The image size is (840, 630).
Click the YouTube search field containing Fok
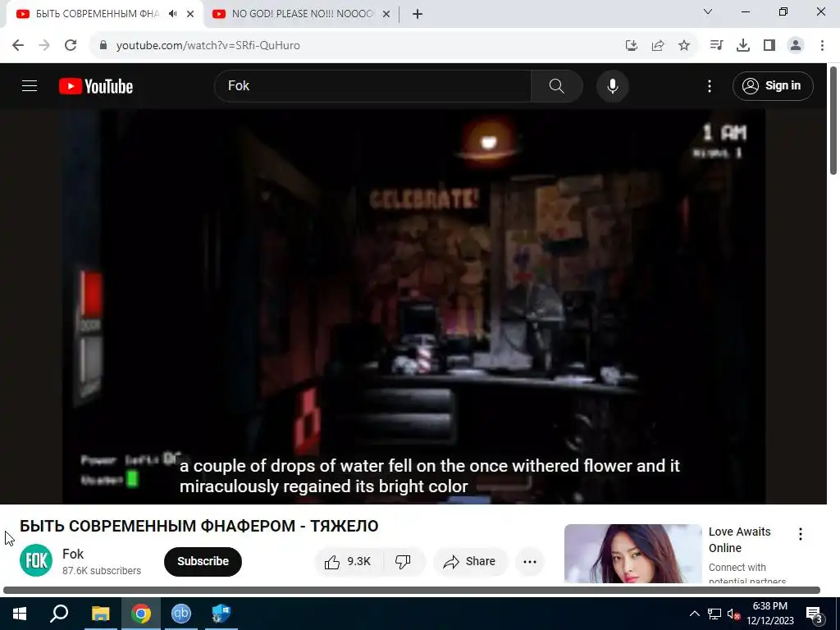click(x=373, y=85)
